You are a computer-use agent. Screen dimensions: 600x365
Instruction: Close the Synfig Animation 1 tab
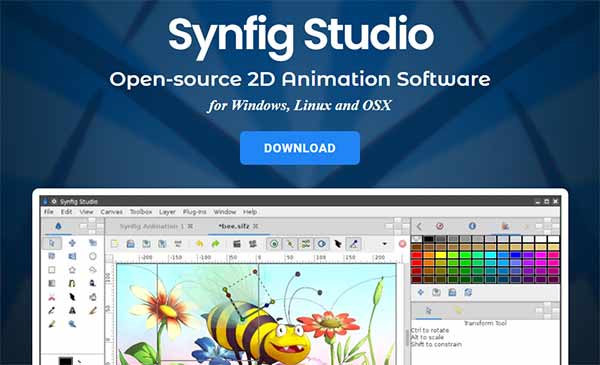click(x=190, y=226)
